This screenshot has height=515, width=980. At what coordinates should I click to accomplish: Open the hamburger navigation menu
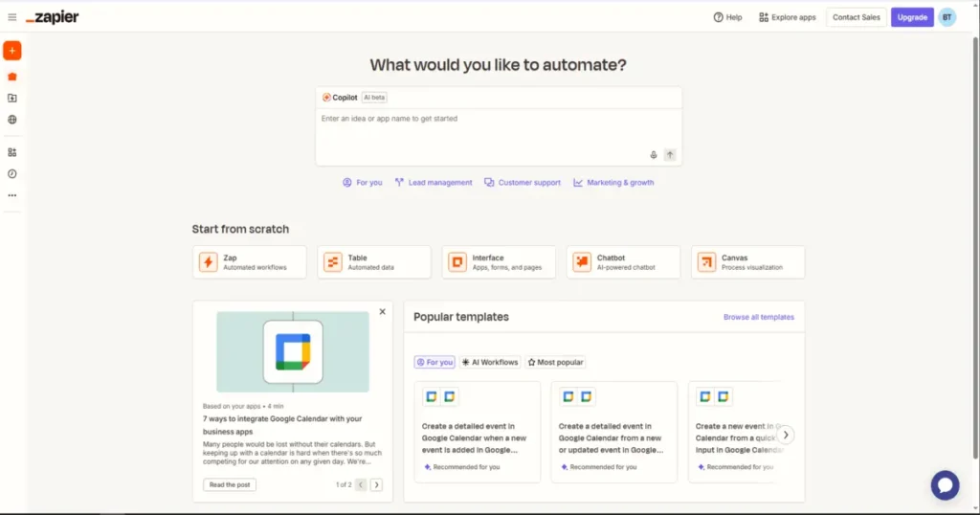11,17
